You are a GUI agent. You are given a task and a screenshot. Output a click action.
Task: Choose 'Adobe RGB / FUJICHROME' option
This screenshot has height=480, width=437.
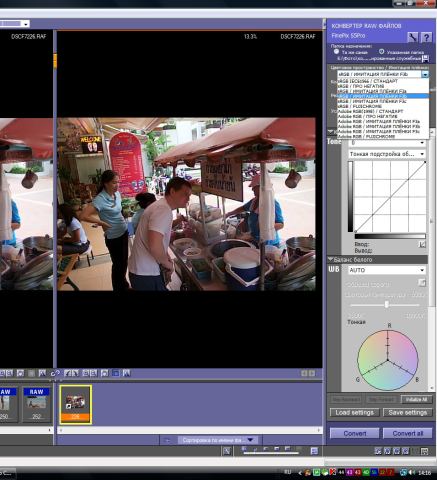click(383, 136)
